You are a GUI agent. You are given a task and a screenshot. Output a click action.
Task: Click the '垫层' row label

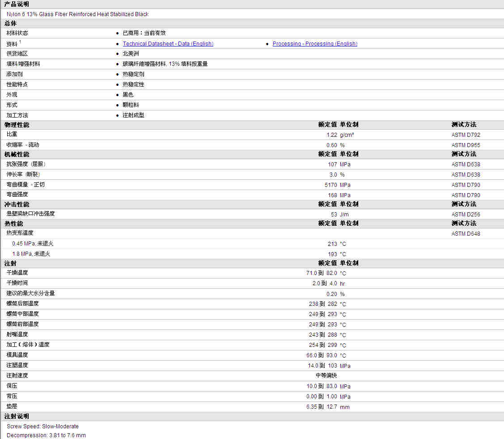(x=12, y=406)
